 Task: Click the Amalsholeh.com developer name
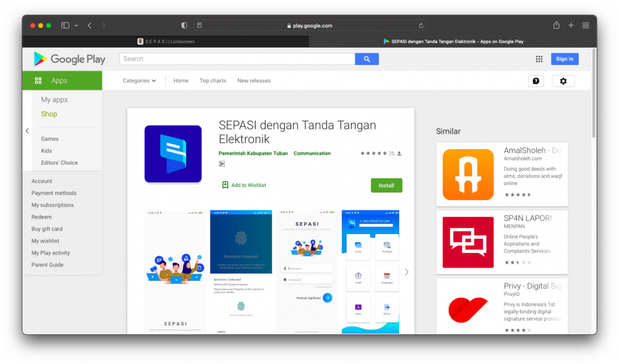[x=522, y=158]
